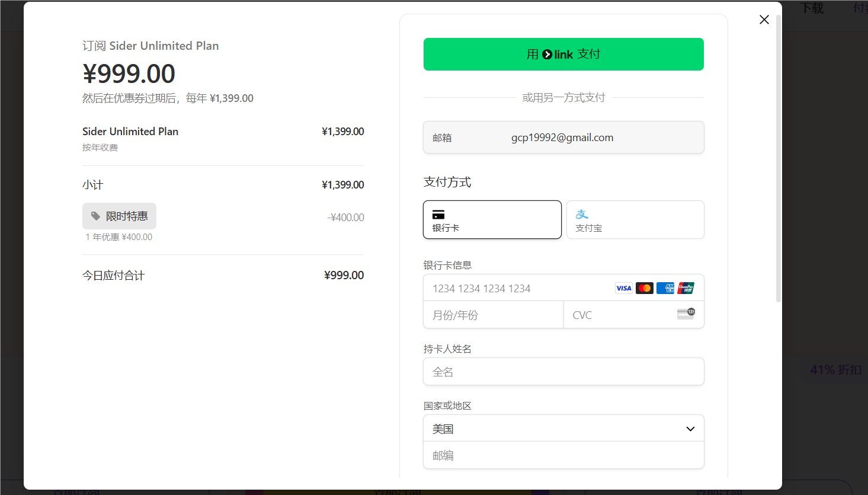Screen dimensions: 868x495
Task: Click the ¥999.00 total due today amount
Action: point(344,276)
